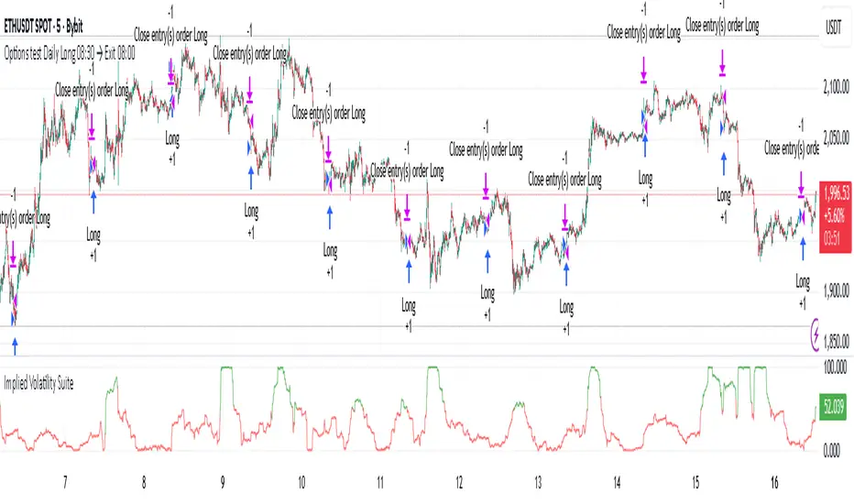
Task: Click date label 8 on time axis
Action: [144, 482]
